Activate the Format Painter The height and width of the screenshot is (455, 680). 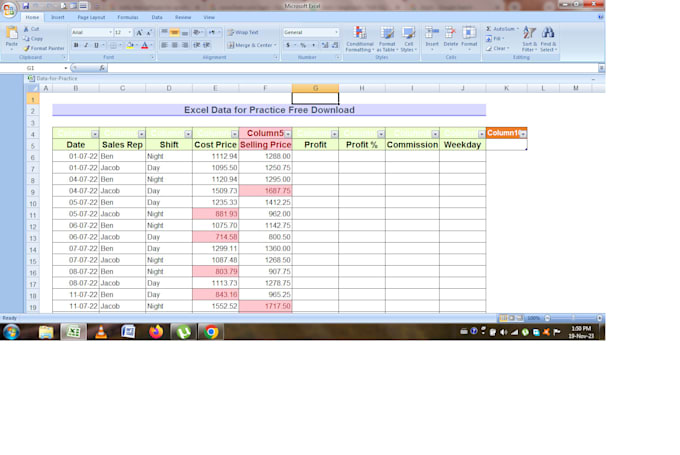pyautogui.click(x=44, y=48)
